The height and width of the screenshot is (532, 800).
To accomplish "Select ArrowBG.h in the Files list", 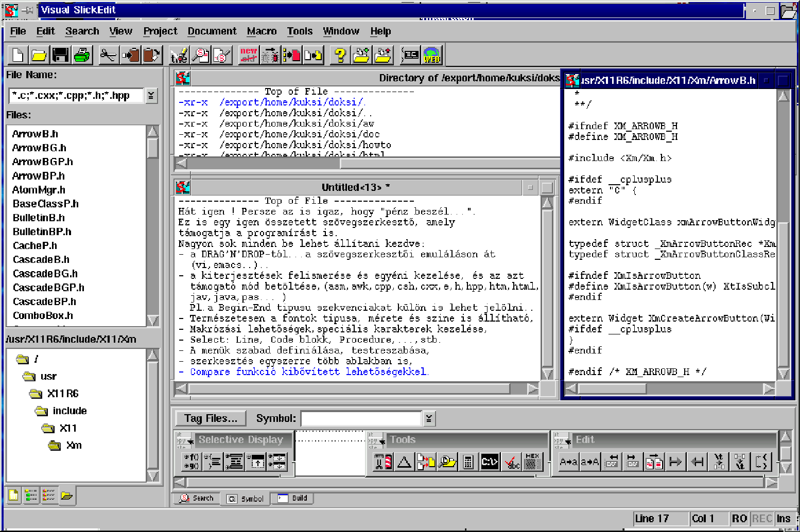I will (x=39, y=148).
